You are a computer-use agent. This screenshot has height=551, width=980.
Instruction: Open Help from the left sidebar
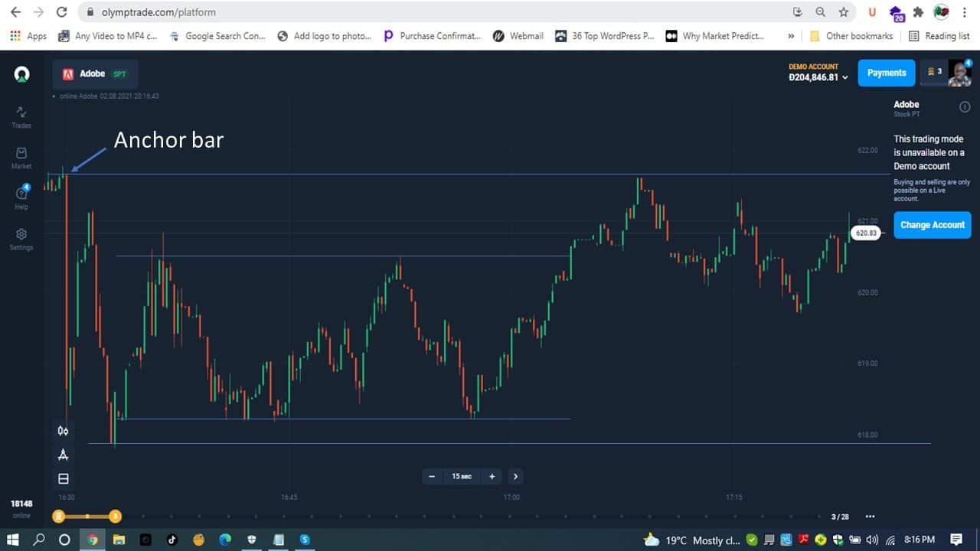pos(21,199)
